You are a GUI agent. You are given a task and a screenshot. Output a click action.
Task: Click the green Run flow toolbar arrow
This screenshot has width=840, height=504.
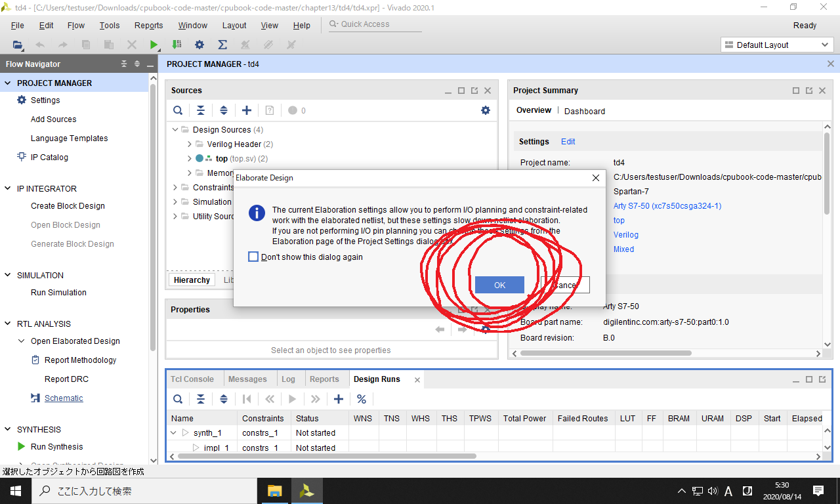(154, 45)
